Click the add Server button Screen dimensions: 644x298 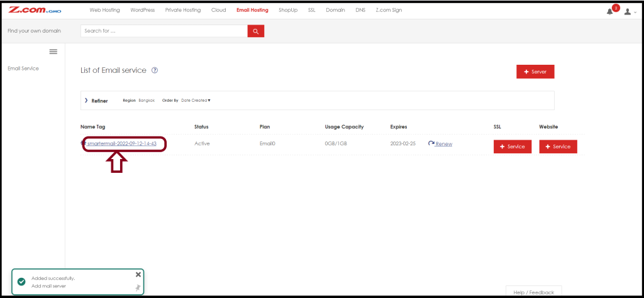pos(536,72)
